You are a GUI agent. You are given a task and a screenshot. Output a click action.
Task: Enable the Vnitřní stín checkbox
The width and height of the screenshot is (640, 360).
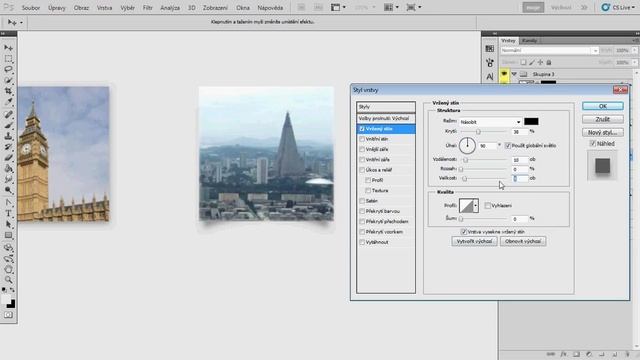362,139
